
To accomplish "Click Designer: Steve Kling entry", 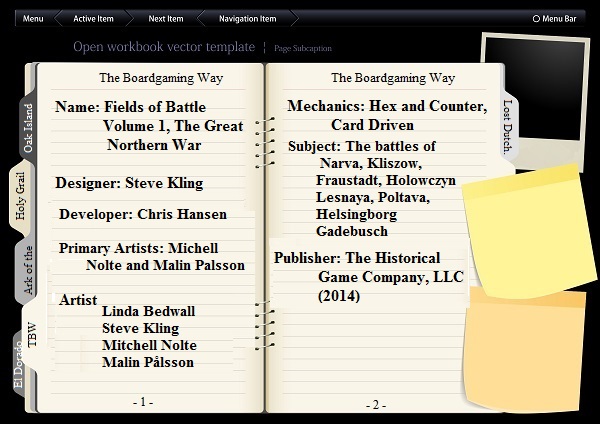I will 129,183.
